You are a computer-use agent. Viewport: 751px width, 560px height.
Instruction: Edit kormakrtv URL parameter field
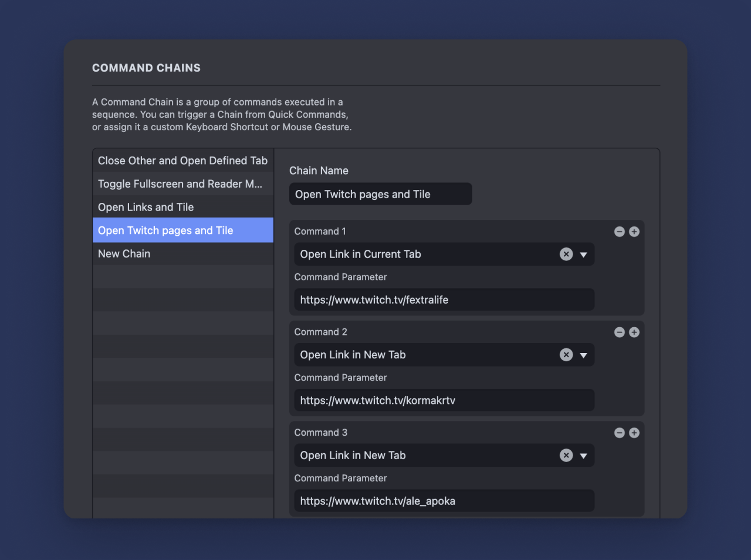pyautogui.click(x=444, y=401)
